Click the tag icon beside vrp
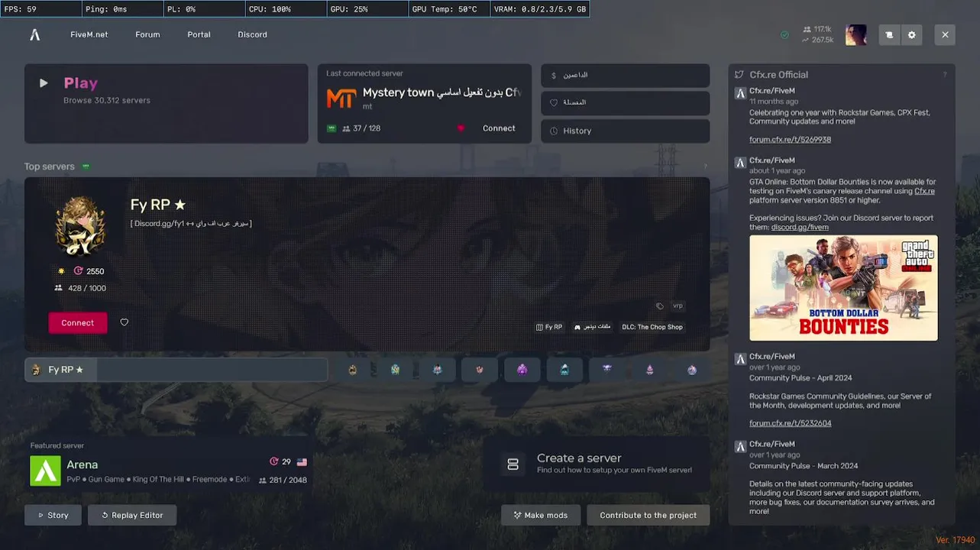Viewport: 980px width, 550px height. (660, 306)
